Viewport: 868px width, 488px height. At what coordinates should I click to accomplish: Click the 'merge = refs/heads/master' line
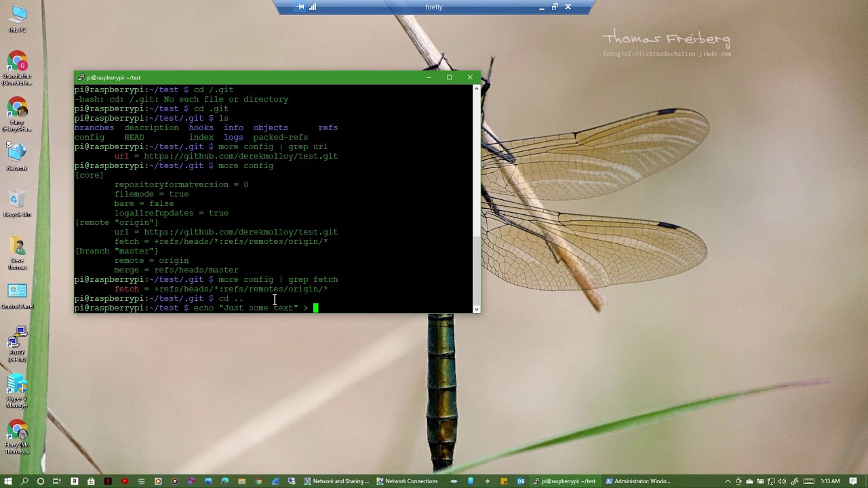click(176, 270)
